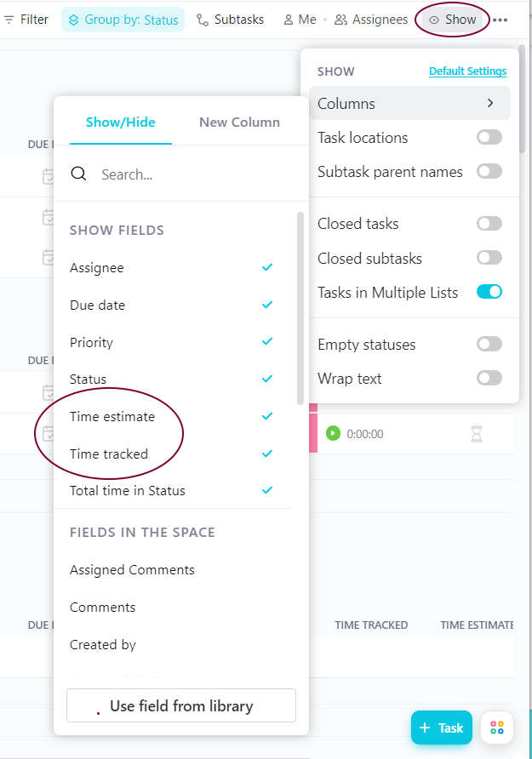Enable the Task locations toggle

coord(489,138)
